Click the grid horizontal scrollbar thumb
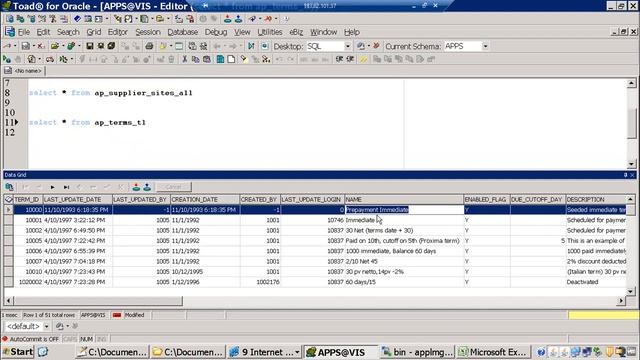640x360 pixels. point(98,301)
